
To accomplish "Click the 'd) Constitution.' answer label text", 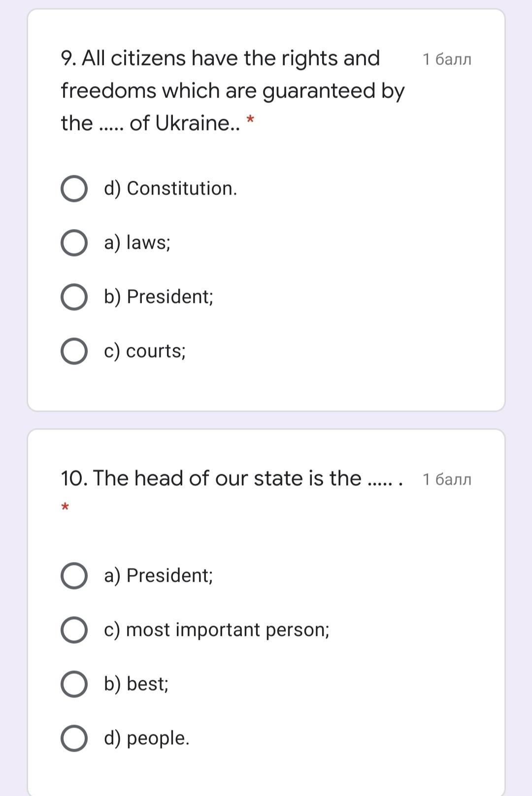I will (x=170, y=189).
